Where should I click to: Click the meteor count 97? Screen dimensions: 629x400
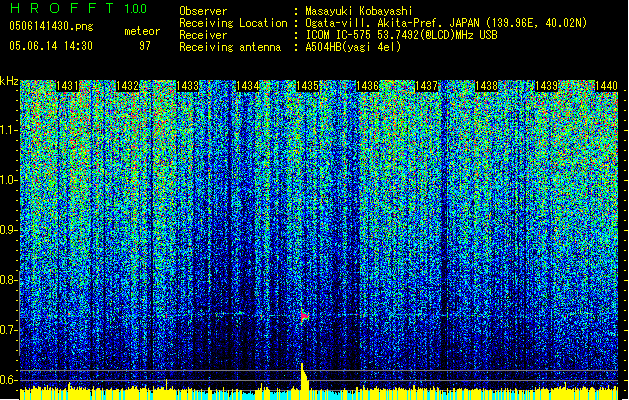pos(145,46)
